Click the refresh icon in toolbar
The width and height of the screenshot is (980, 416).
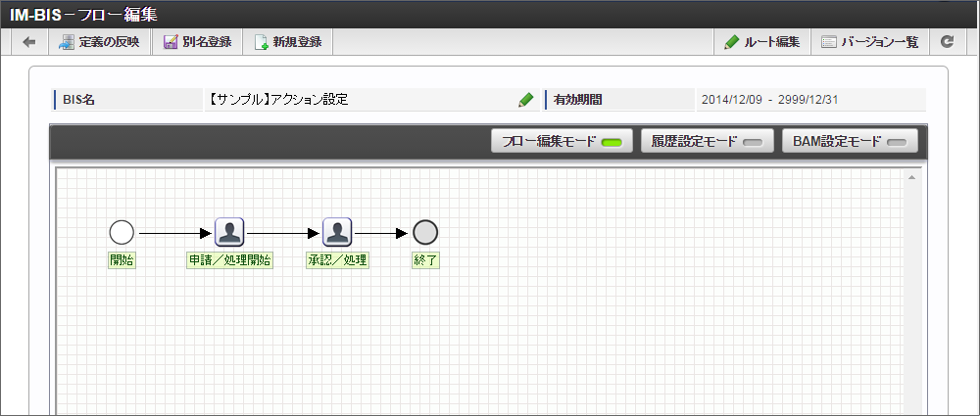947,42
